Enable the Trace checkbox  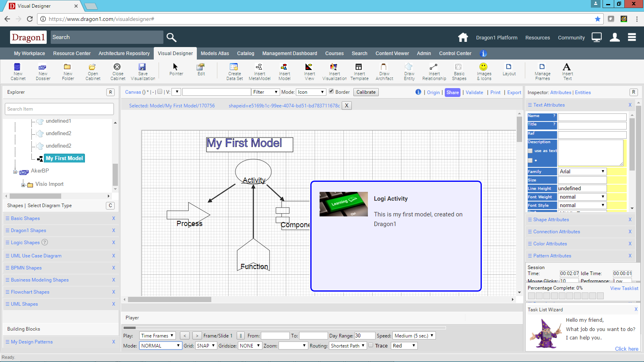coord(371,345)
